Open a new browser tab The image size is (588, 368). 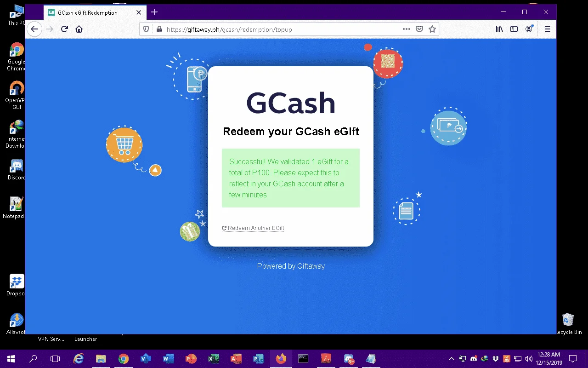pos(154,12)
